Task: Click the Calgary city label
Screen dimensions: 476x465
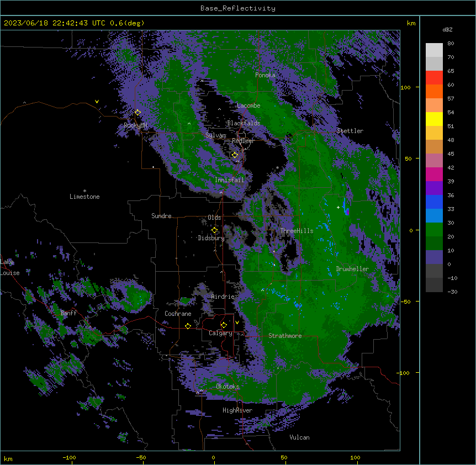Action: pos(221,333)
